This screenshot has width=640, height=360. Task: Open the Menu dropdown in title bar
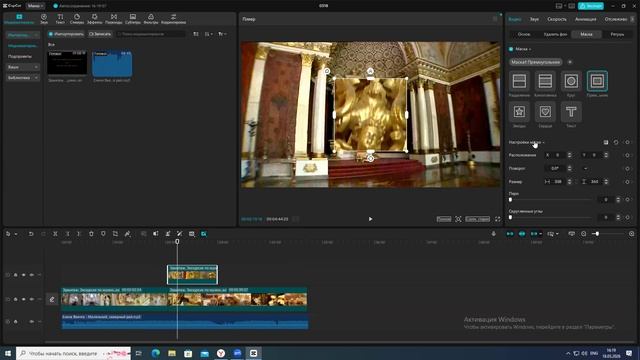coord(35,6)
